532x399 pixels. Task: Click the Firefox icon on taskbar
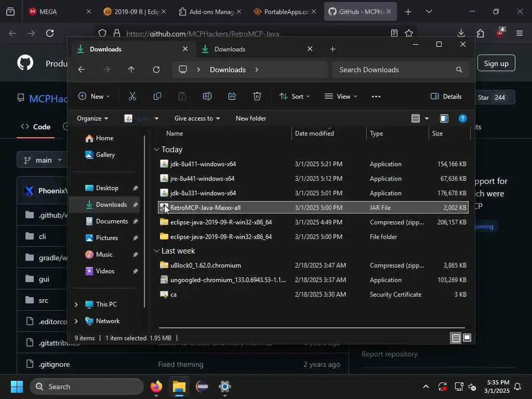[x=156, y=387]
